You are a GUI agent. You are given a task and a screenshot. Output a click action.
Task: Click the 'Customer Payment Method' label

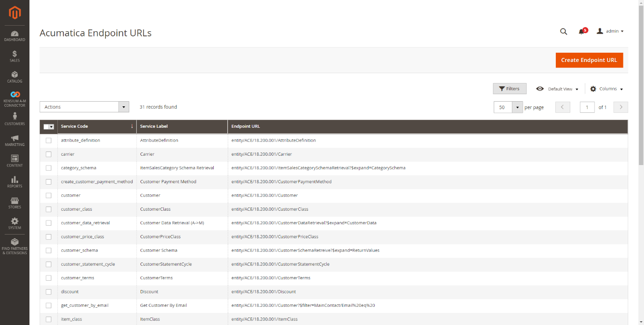(168, 182)
